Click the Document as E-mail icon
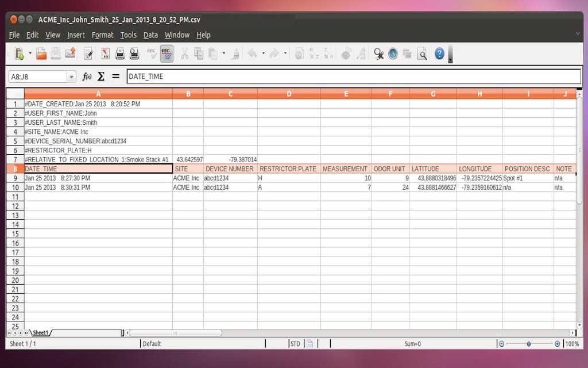 pyautogui.click(x=70, y=53)
